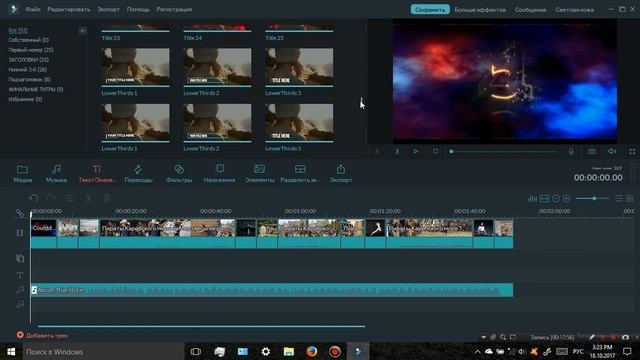Open the Музыка library tab
The image size is (640, 360).
56,173
